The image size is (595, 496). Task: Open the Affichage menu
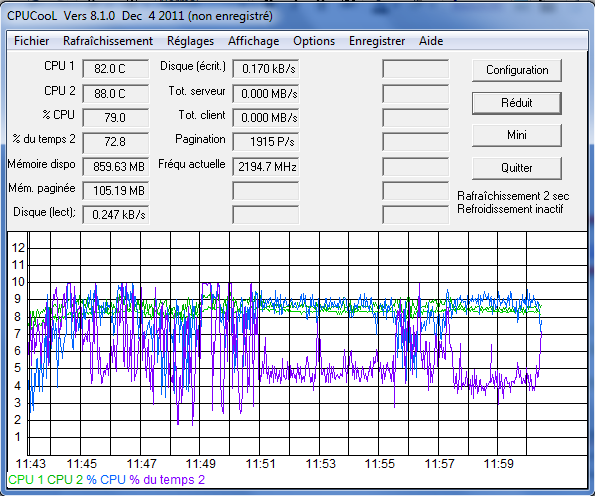pyautogui.click(x=253, y=41)
